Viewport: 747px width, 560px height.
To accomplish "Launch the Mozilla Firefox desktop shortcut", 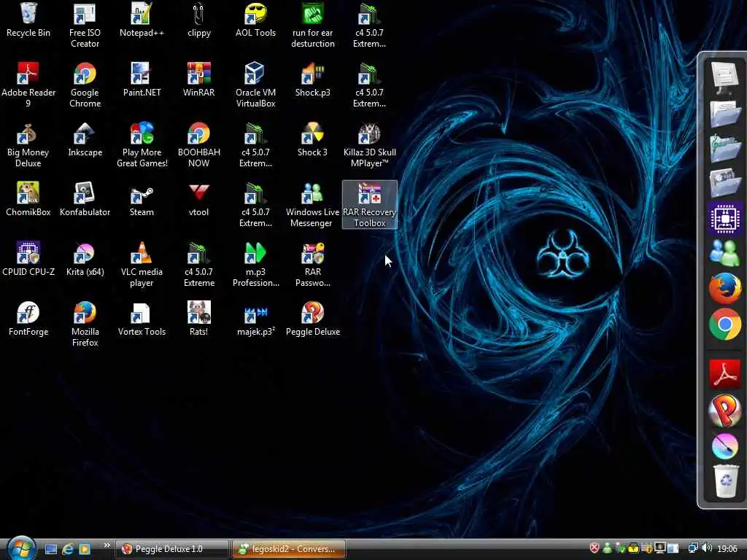I will [85, 324].
